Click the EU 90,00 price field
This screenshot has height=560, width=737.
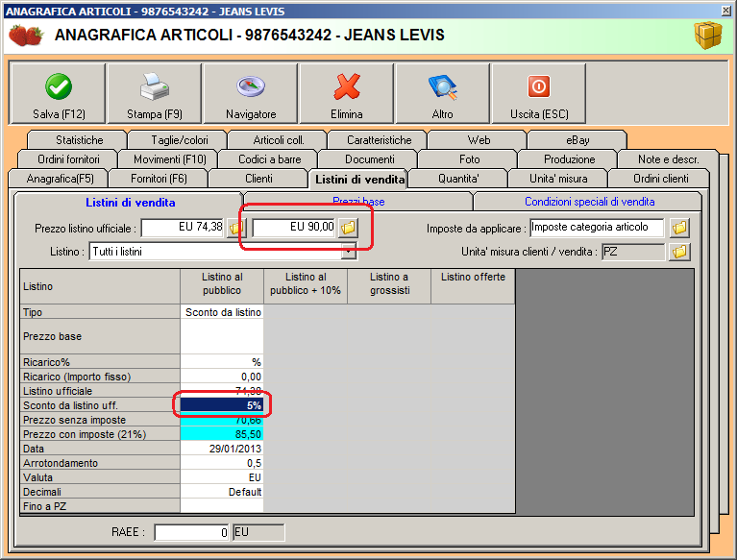tap(294, 228)
